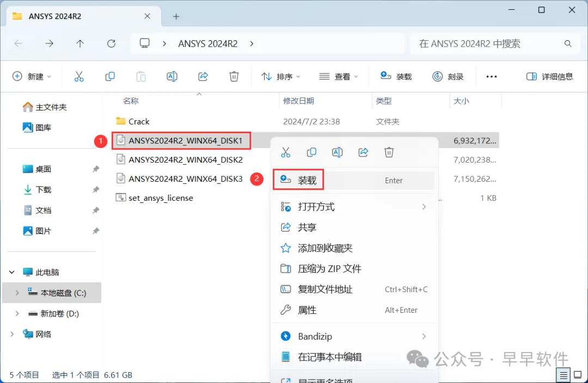Image resolution: width=588 pixels, height=383 pixels.
Task: Click the toolbar Rename icon
Action: coord(171,77)
